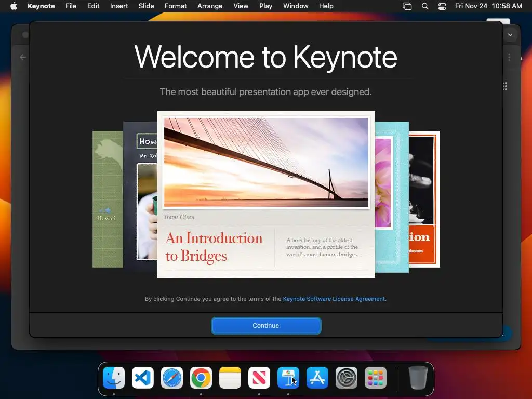Open System Settings from the Dock
Image resolution: width=532 pixels, height=399 pixels.
tap(347, 378)
